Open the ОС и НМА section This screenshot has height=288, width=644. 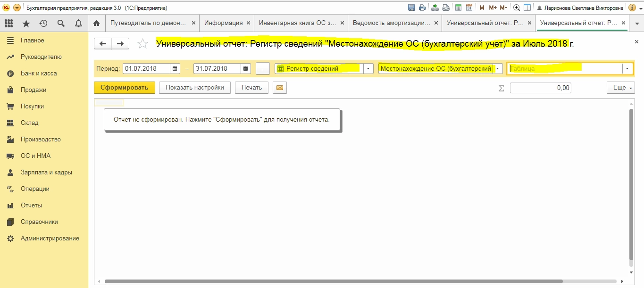click(44, 156)
